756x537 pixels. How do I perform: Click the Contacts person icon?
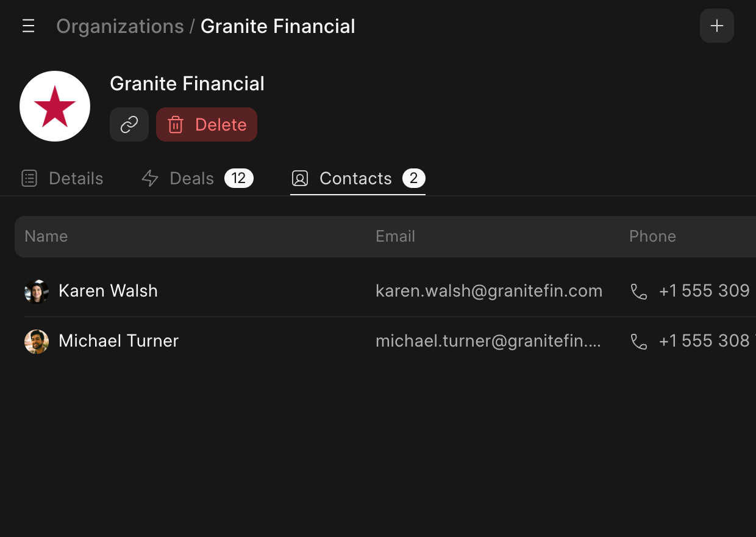point(299,178)
